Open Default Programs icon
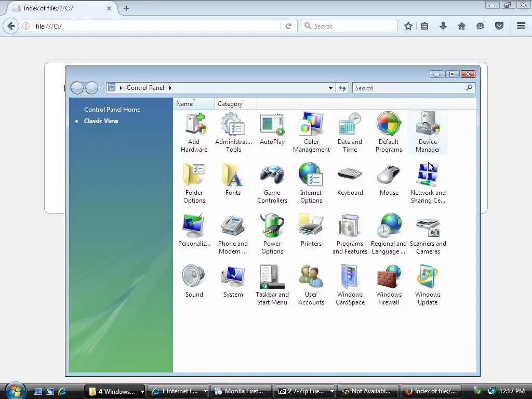532x399 pixels. 389,132
